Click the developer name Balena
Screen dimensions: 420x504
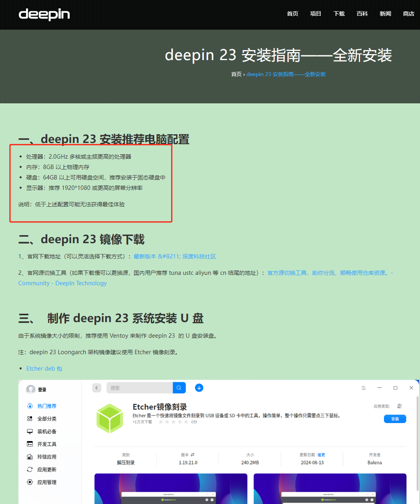[375, 463]
